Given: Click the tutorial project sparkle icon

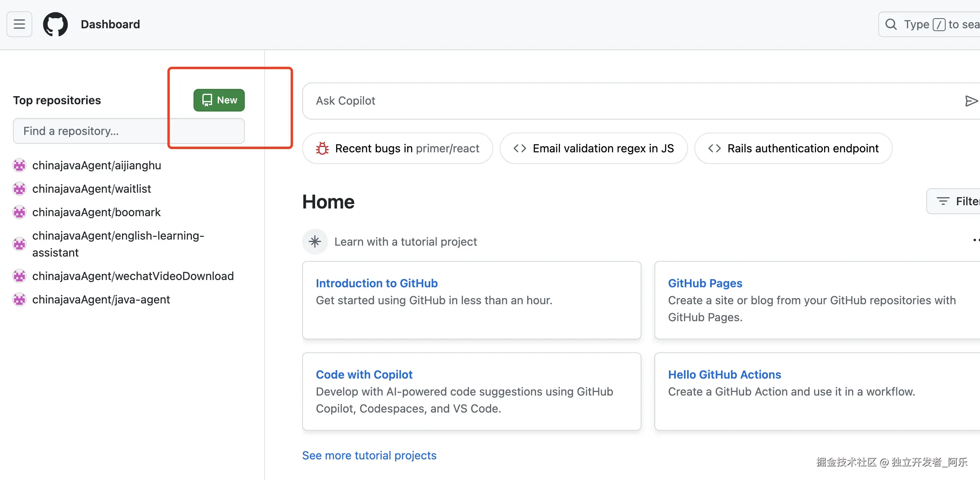Looking at the screenshot, I should (315, 242).
